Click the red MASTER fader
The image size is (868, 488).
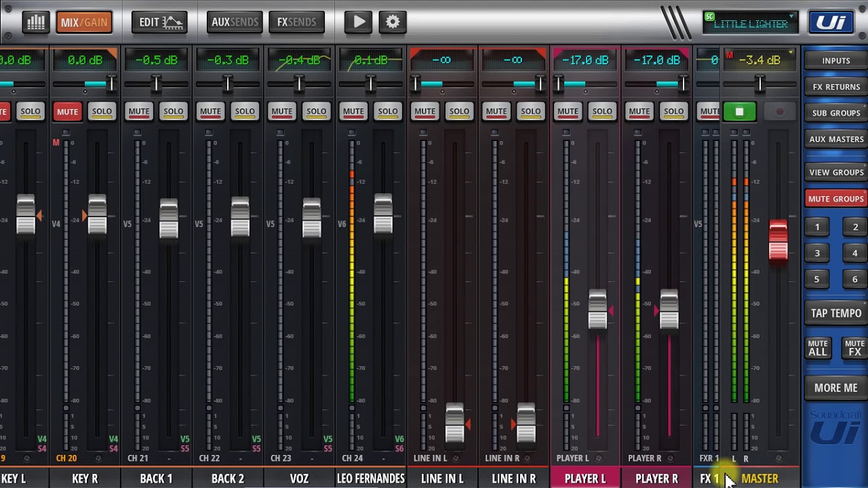[778, 240]
